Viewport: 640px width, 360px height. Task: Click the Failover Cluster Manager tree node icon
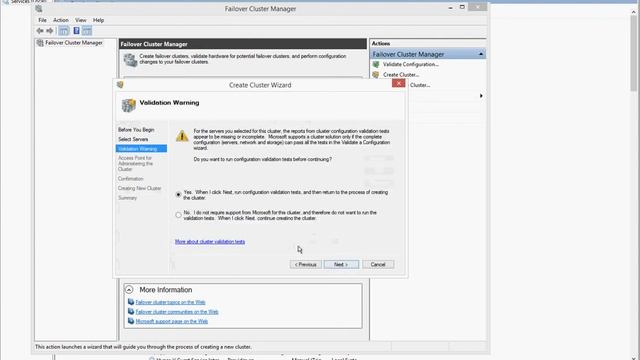coord(40,43)
